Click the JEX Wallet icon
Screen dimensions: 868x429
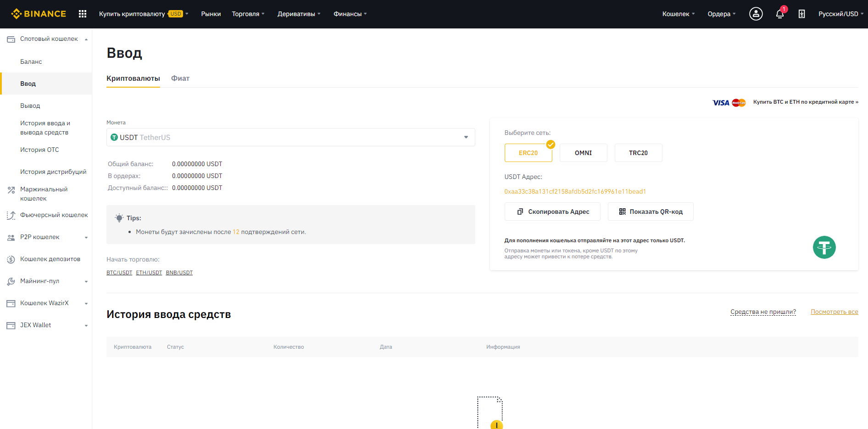coord(11,326)
